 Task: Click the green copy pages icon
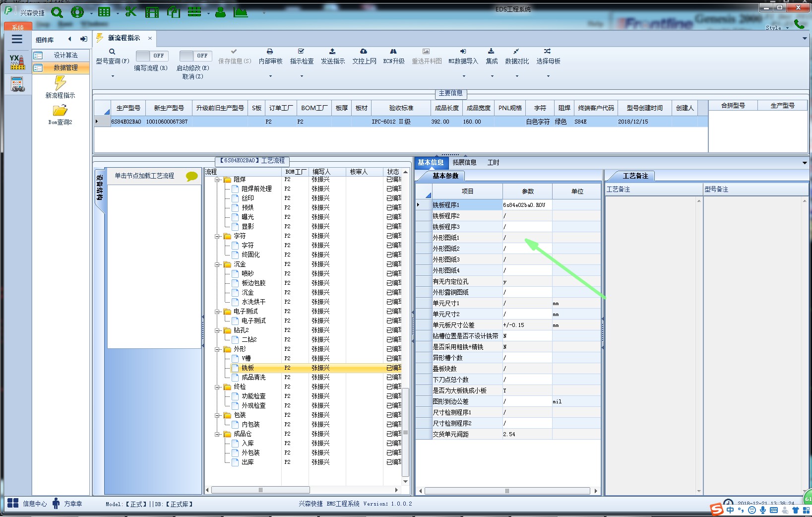(x=173, y=12)
